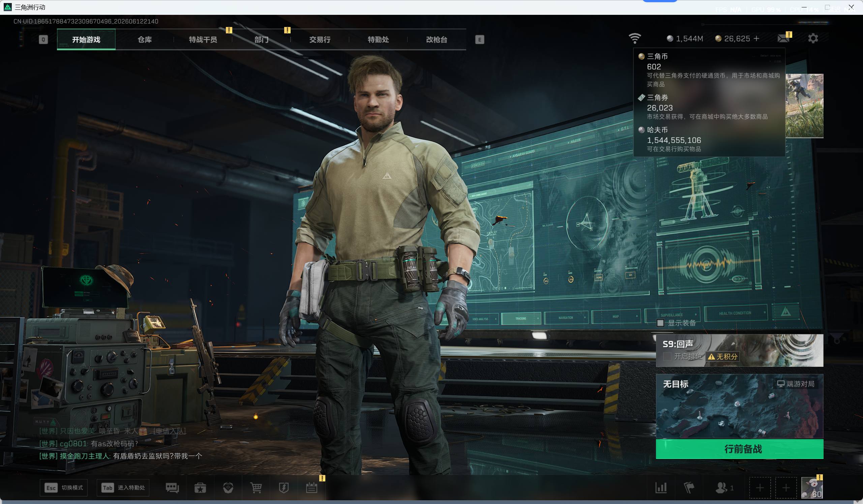
Task: Invite teammate using second empty plus slot
Action: [x=786, y=487]
